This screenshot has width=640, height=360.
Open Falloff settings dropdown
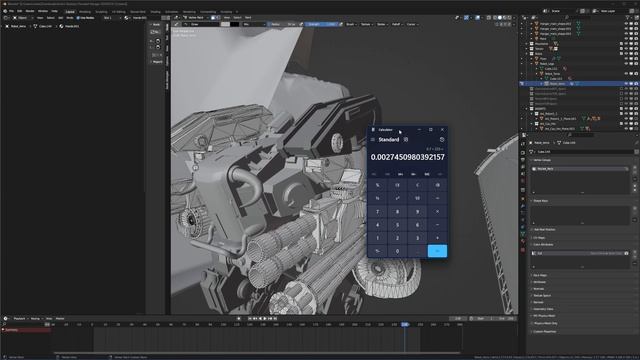coord(397,24)
